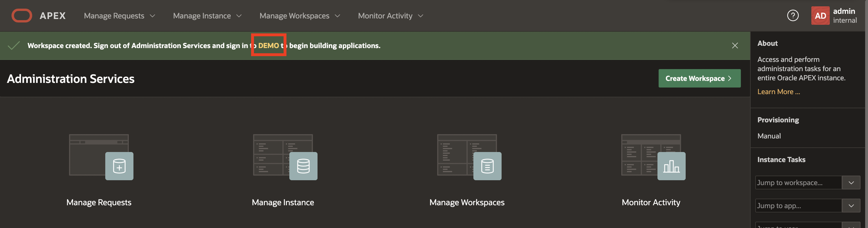Screen dimensions: 868x228
Task: Expand the Jump to workspace dropdown arrow
Action: click(851, 183)
